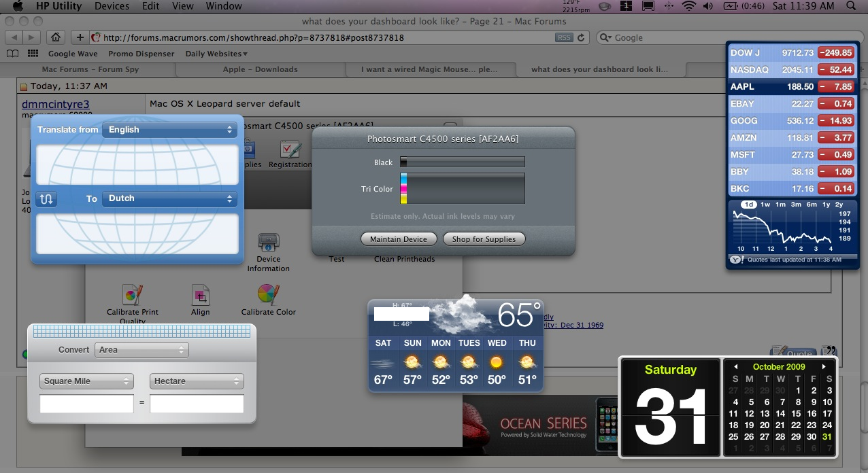Click the translation source text box
The height and width of the screenshot is (473, 868).
(x=137, y=164)
